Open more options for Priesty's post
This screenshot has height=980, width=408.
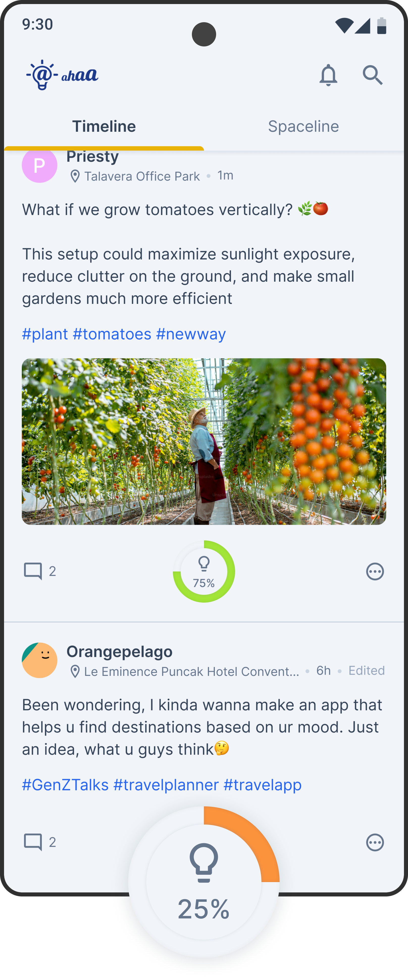375,571
